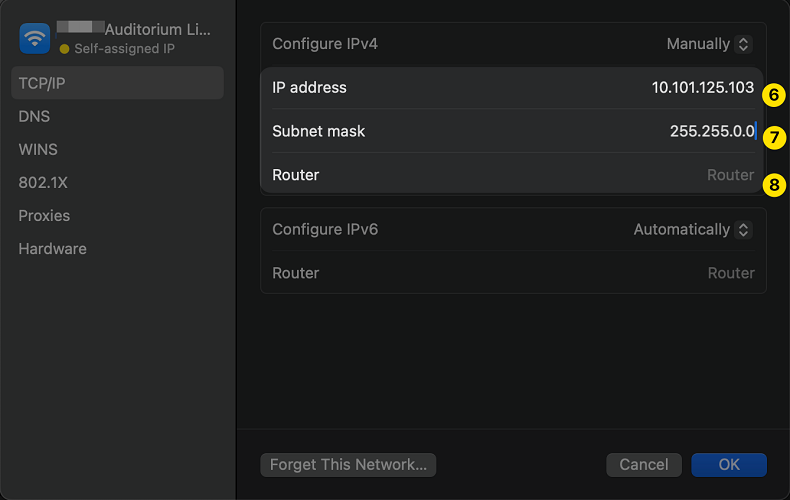Expand the Configure IPv6 Automatically dropdown
This screenshot has height=500, width=790.
[x=692, y=229]
